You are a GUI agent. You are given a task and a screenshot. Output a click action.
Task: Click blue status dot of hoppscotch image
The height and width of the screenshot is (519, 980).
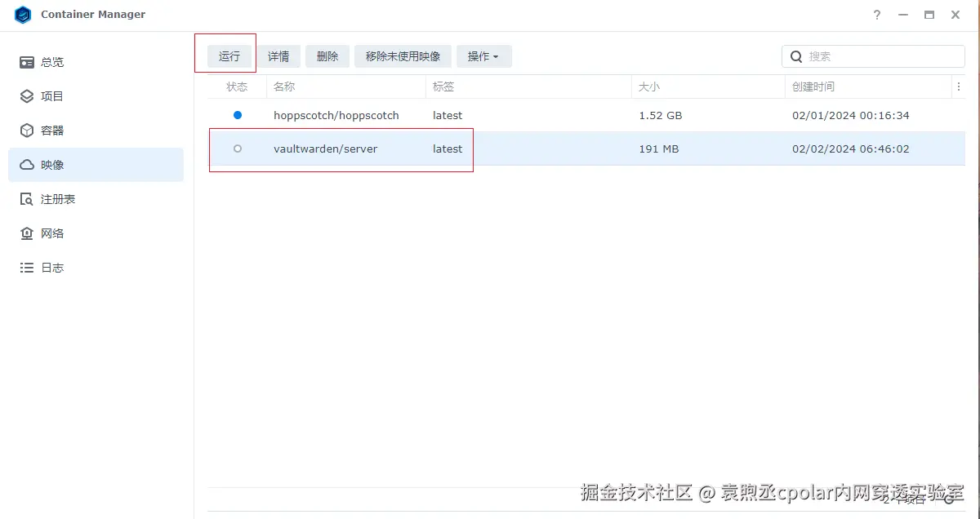(x=238, y=115)
